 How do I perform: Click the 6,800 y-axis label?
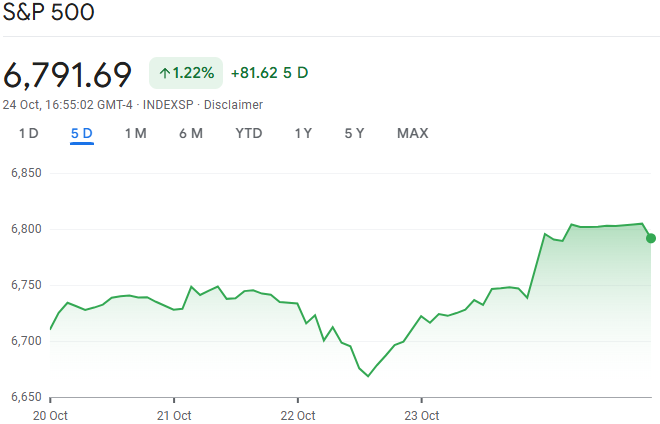click(x=26, y=229)
